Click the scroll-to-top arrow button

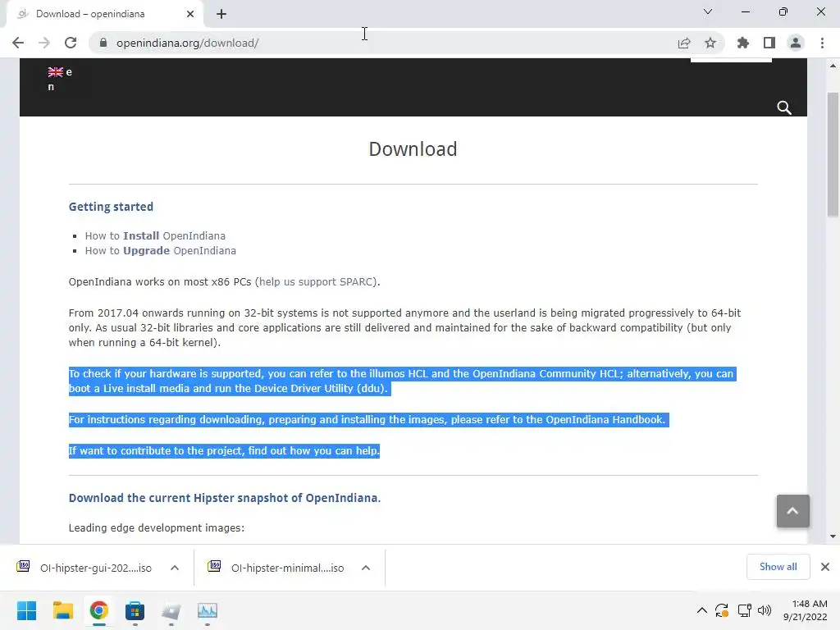pos(793,511)
